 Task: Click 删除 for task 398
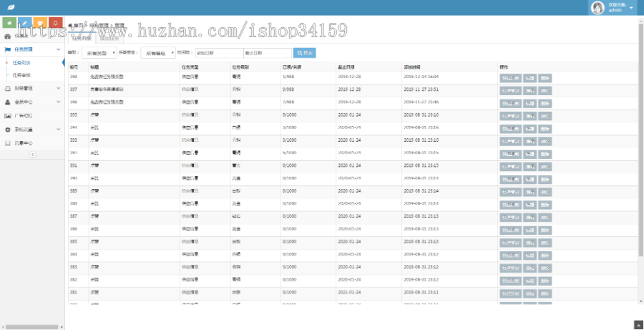545,78
